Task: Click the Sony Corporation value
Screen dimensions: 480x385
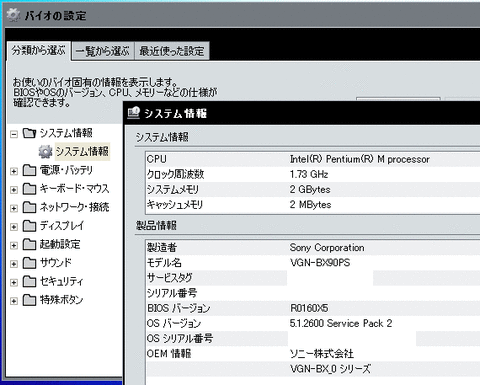Action: point(327,248)
